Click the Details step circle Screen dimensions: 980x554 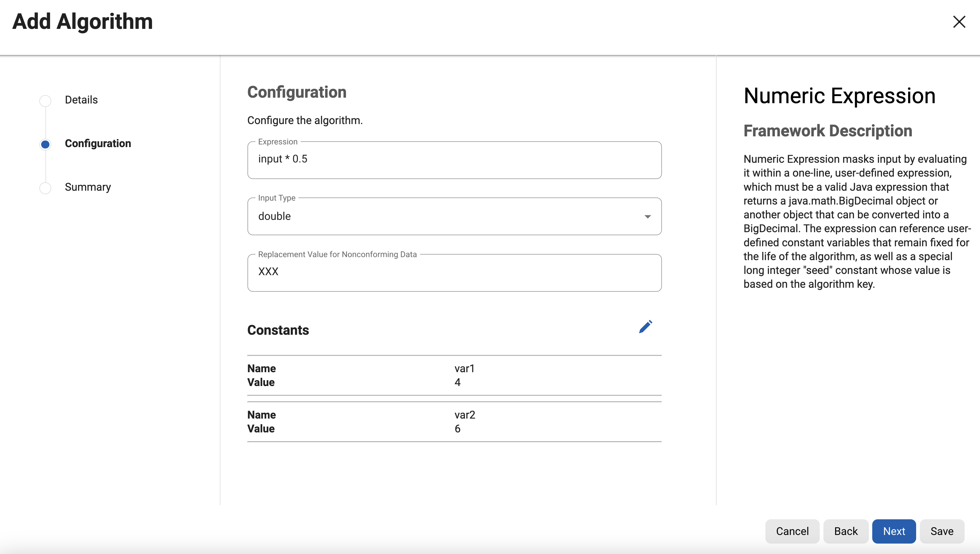[45, 100]
